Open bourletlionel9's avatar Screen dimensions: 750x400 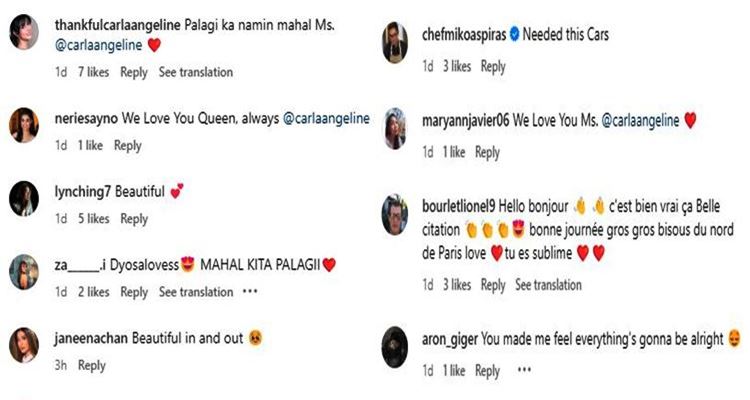395,214
